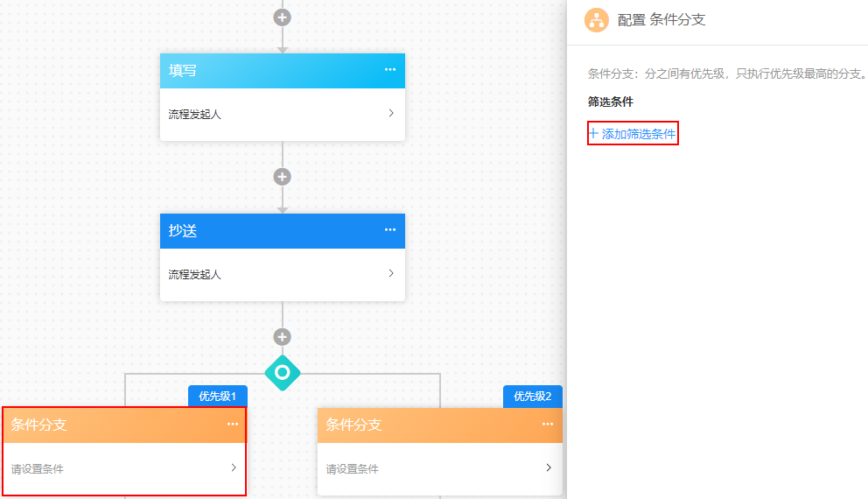
Task: Expand 流程发起人 chevron in 填写 node
Action: (391, 113)
